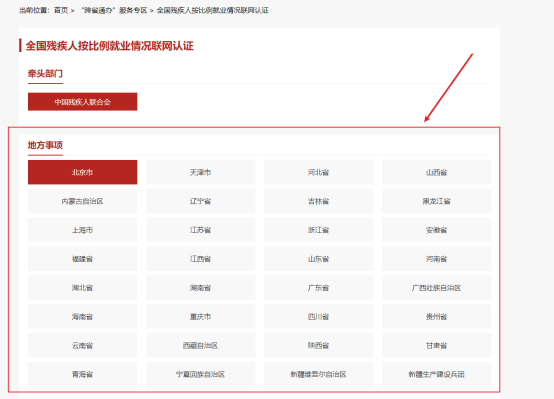Pick 西藏自治区 from the grid
This screenshot has width=554, height=399.
200,345
